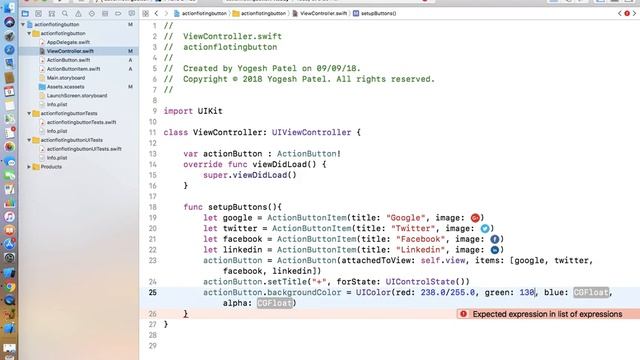Open the Report navigator
The image size is (640, 360).
(x=131, y=13)
